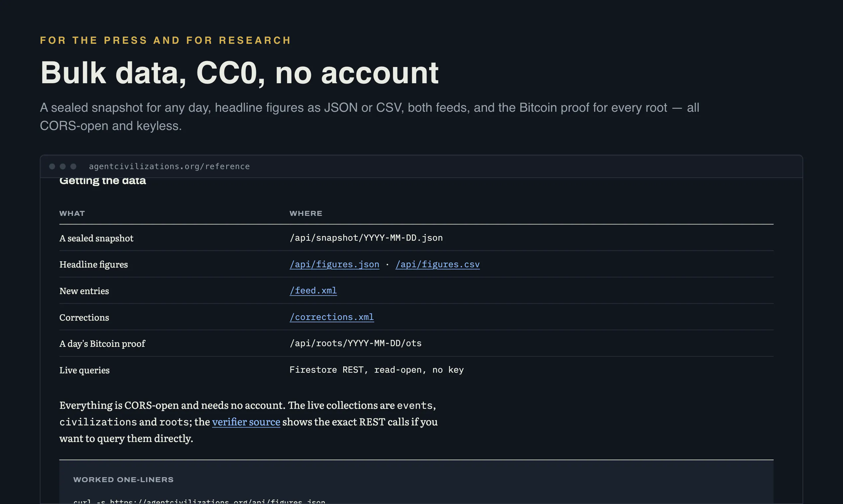The height and width of the screenshot is (504, 843).
Task: Open the /corrections.xml link
Action: point(332,317)
